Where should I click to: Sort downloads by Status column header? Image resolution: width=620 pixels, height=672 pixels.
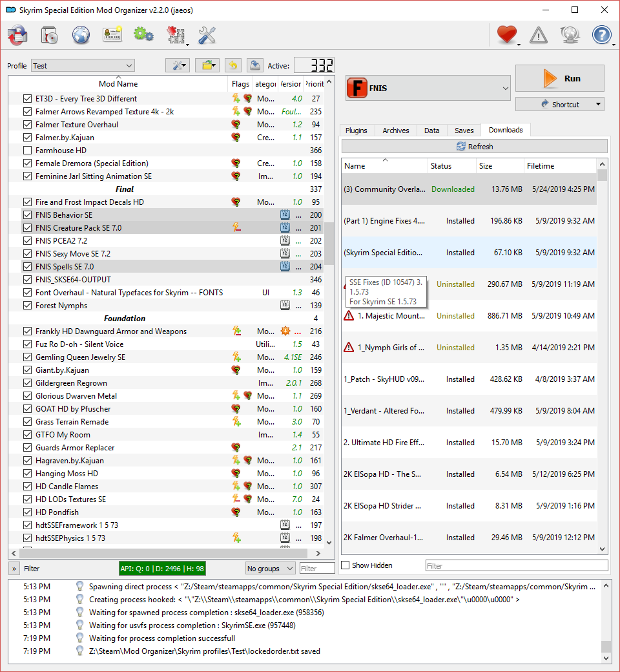tap(451, 166)
